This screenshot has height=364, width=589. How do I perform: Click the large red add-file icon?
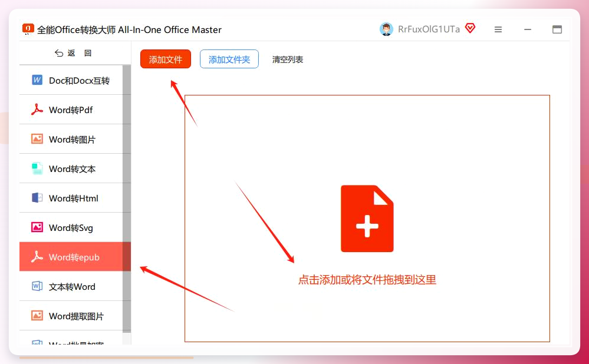click(367, 219)
